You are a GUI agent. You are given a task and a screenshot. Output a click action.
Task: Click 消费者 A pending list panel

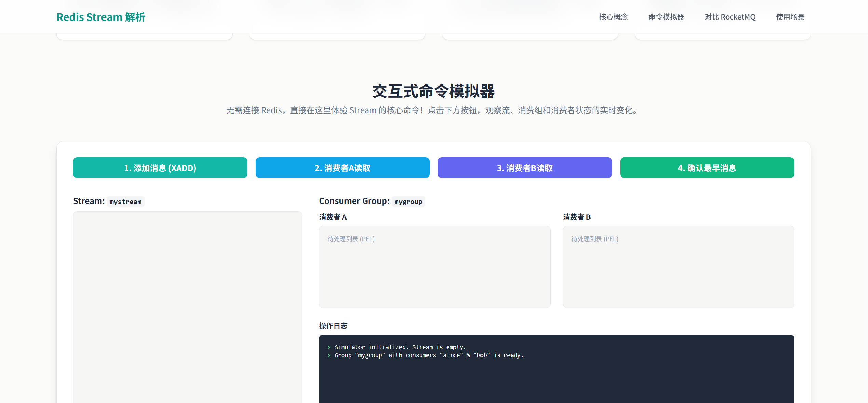coord(434,270)
